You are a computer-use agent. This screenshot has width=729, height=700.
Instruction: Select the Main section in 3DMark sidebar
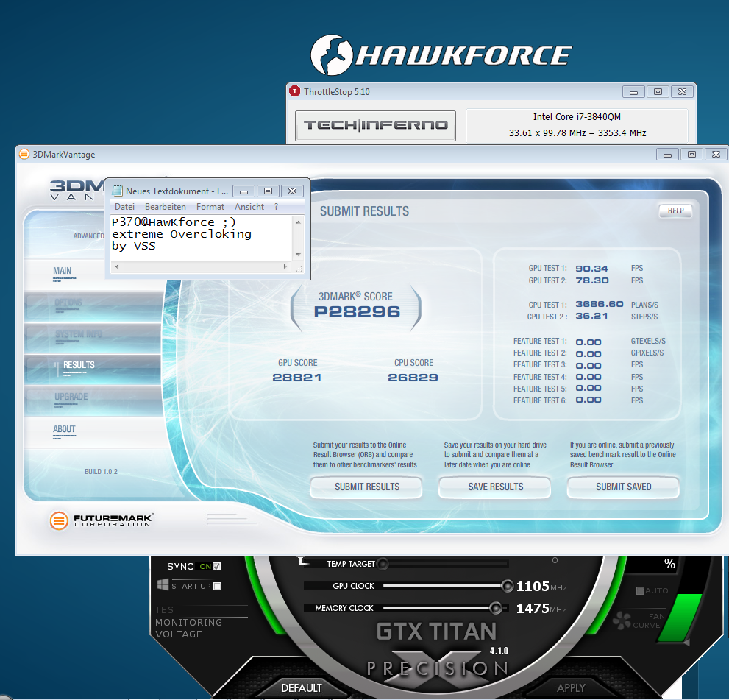pyautogui.click(x=63, y=271)
